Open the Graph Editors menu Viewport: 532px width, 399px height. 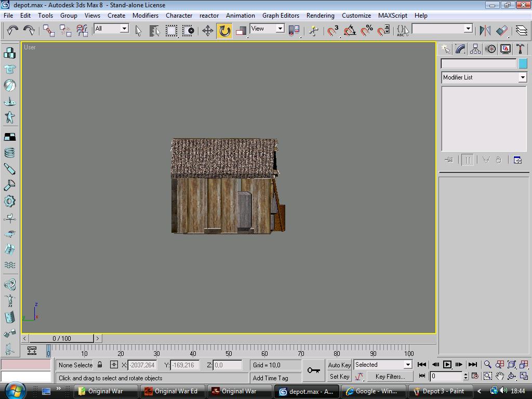coord(281,16)
